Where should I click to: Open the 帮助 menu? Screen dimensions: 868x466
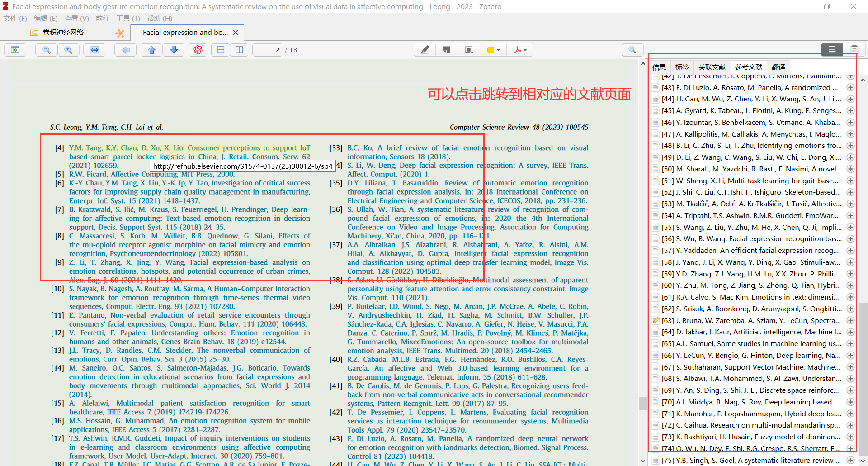(159, 19)
